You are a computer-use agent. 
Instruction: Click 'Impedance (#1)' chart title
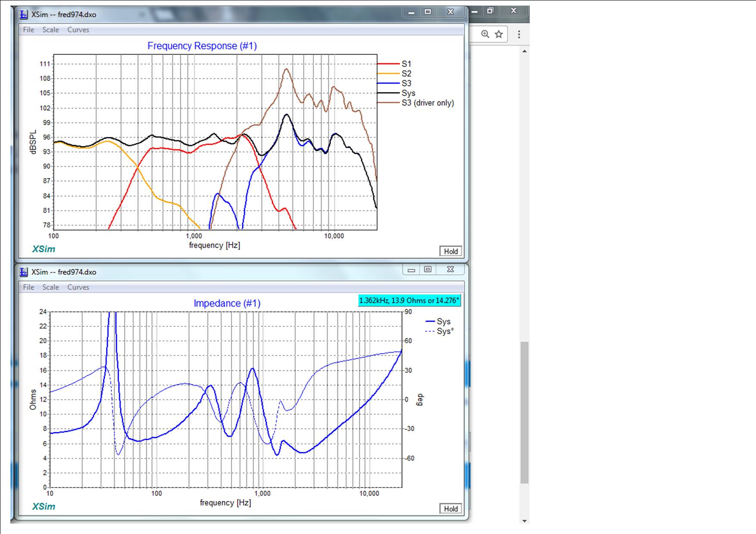click(227, 303)
